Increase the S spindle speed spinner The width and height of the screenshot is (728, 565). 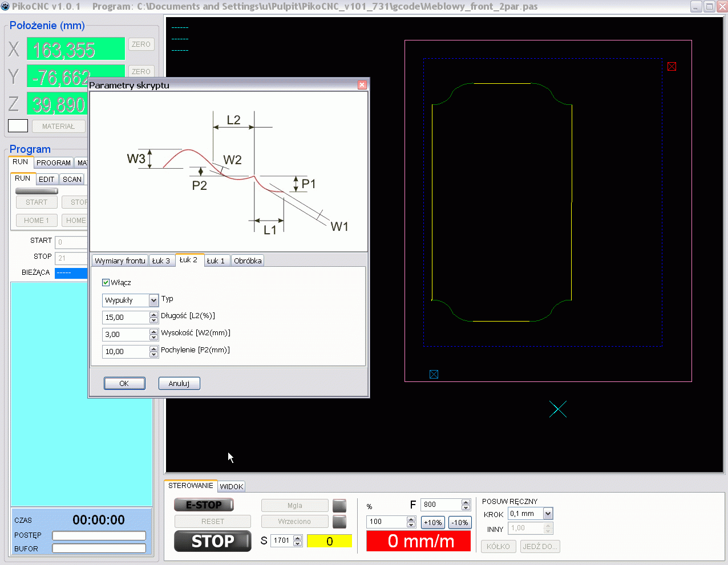[297, 538]
